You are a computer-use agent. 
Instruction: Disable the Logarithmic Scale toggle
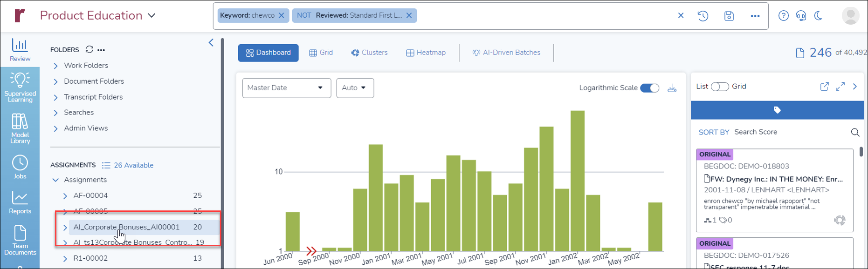click(649, 88)
